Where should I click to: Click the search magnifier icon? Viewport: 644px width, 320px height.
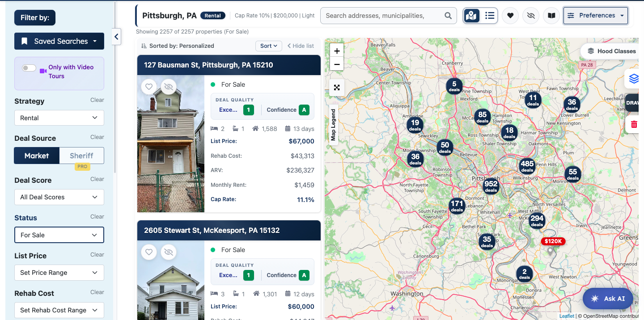coord(448,16)
